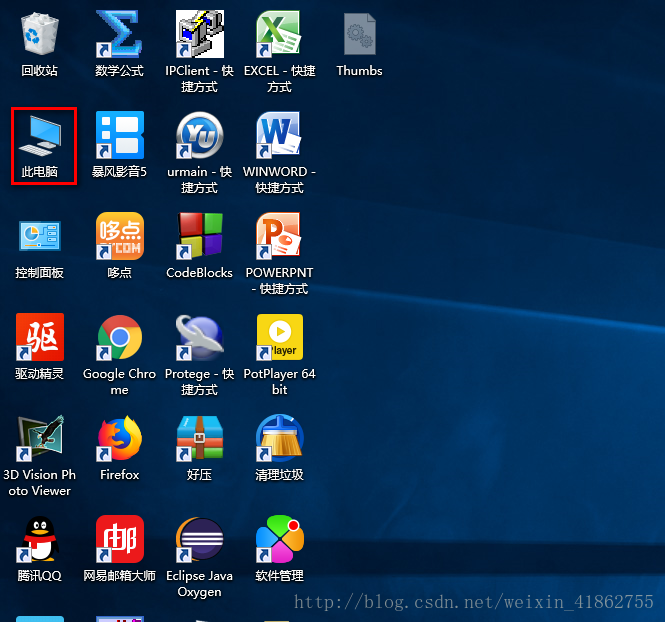Screen dimensions: 665x622
Task: Select the 此电脑 (This PC) icon
Action: tap(39, 136)
